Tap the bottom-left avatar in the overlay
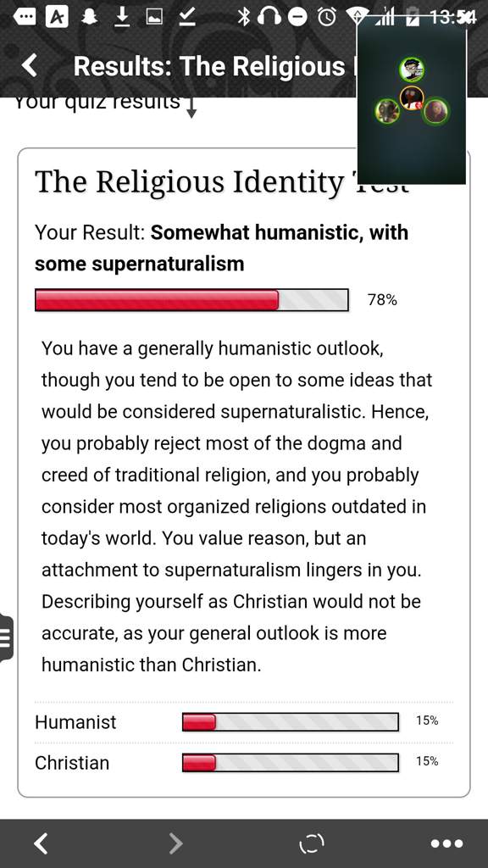This screenshot has width=488, height=868. [386, 111]
